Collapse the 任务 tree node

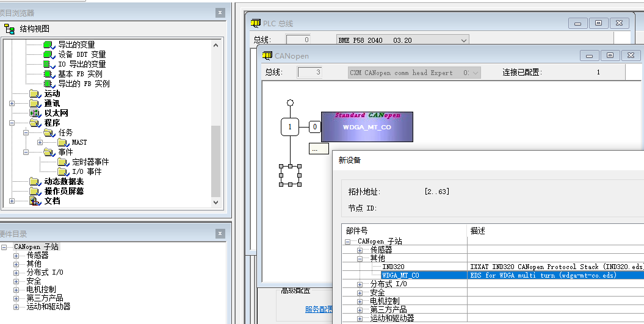(26, 132)
